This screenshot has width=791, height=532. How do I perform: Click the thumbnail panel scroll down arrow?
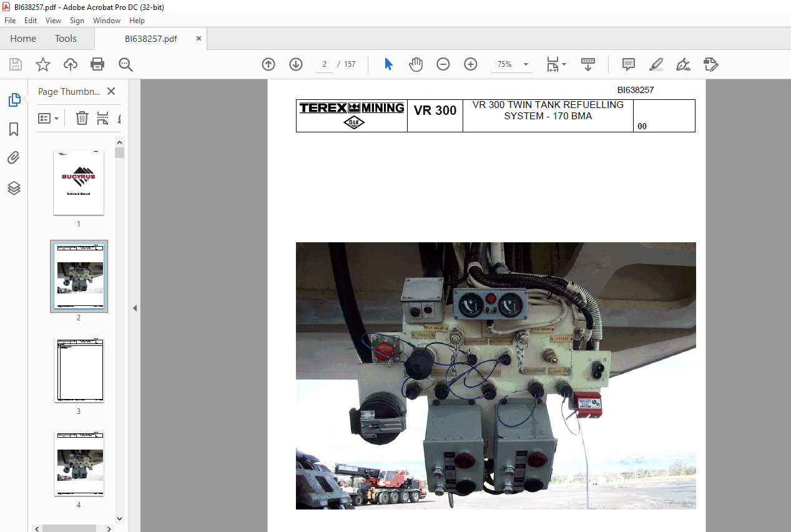(x=119, y=518)
